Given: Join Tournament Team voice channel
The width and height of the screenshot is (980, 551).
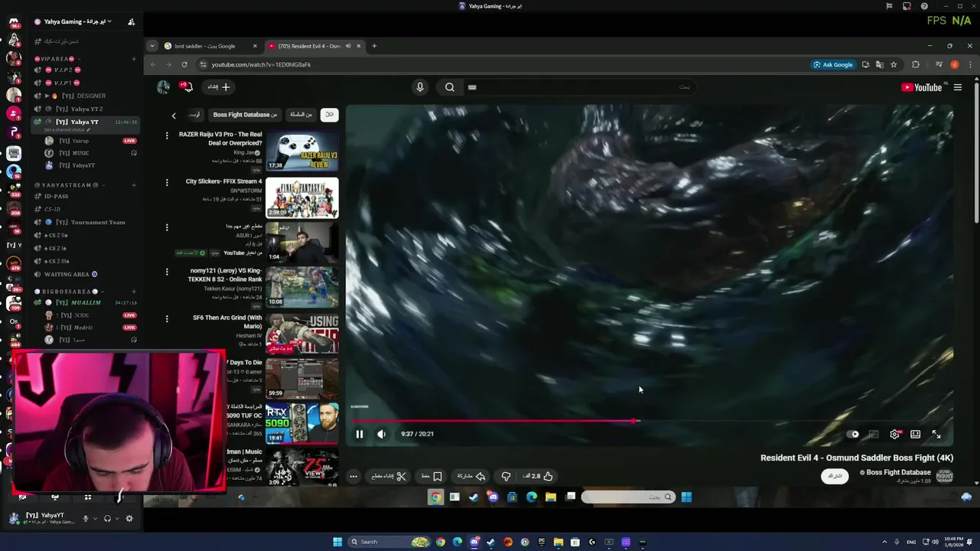Looking at the screenshot, I should [x=87, y=222].
